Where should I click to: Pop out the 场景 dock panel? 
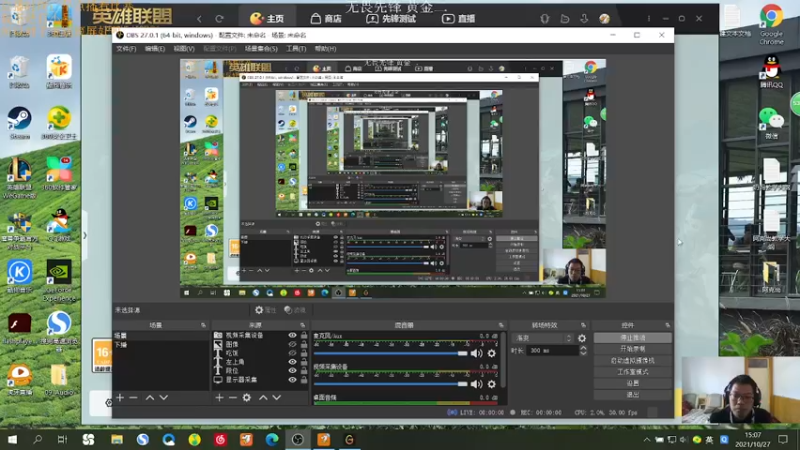pyautogui.click(x=203, y=325)
